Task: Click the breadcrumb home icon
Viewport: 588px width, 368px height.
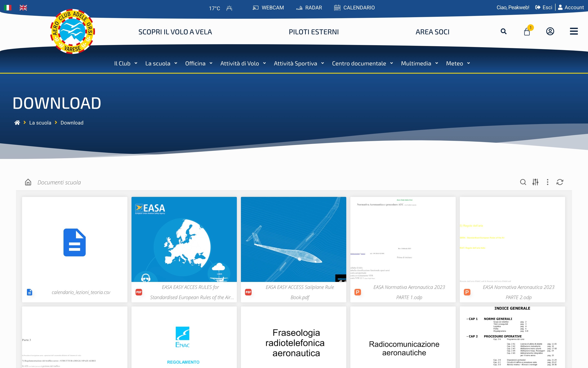Action: (17, 123)
